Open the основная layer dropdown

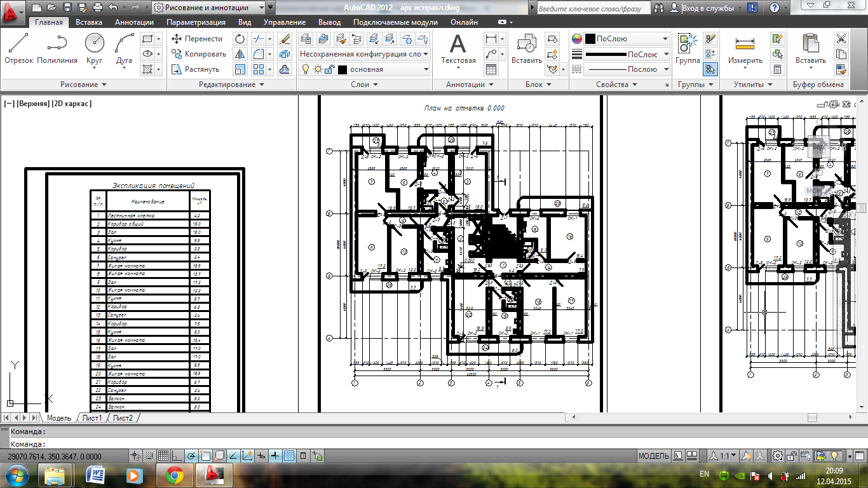[x=364, y=69]
